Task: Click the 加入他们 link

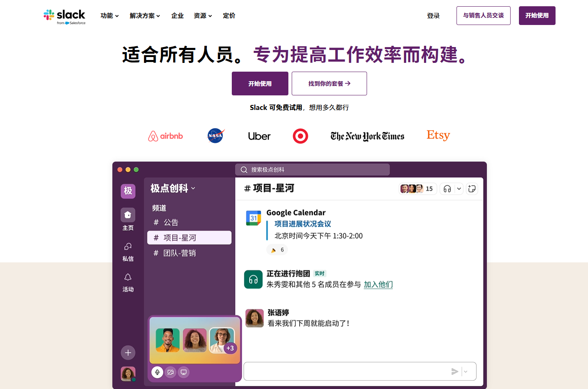Action: (x=378, y=284)
